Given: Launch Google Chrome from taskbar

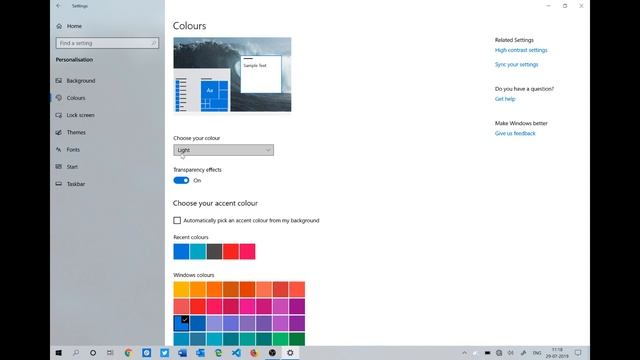Looking at the screenshot, I should tap(129, 353).
